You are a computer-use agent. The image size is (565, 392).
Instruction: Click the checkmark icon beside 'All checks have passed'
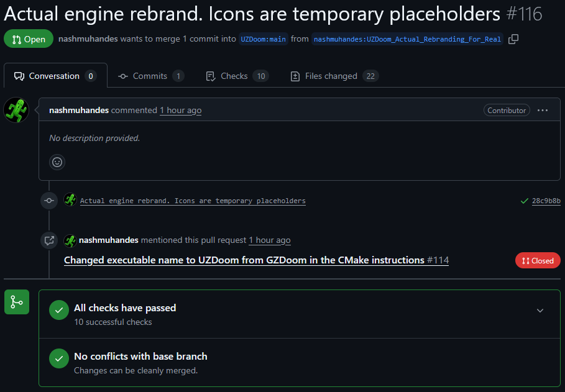coord(59,310)
